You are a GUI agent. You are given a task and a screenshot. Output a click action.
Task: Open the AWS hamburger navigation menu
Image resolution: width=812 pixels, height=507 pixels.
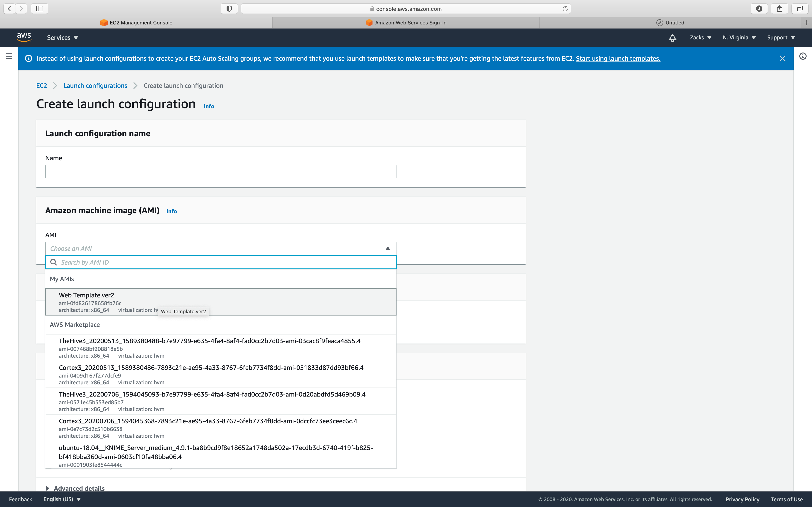pos(9,56)
